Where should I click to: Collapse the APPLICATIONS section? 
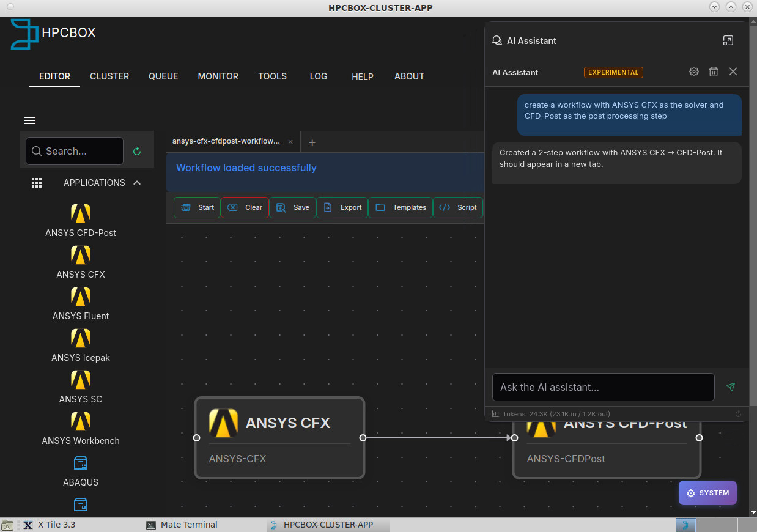point(137,183)
